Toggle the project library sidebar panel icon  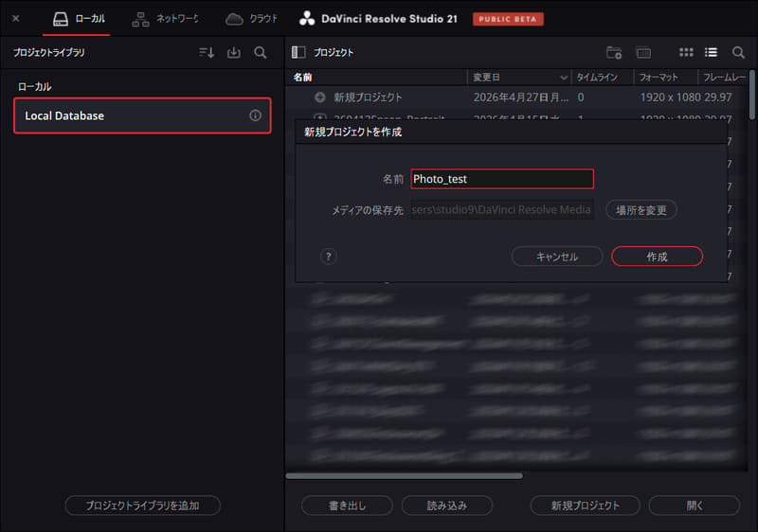coord(298,52)
